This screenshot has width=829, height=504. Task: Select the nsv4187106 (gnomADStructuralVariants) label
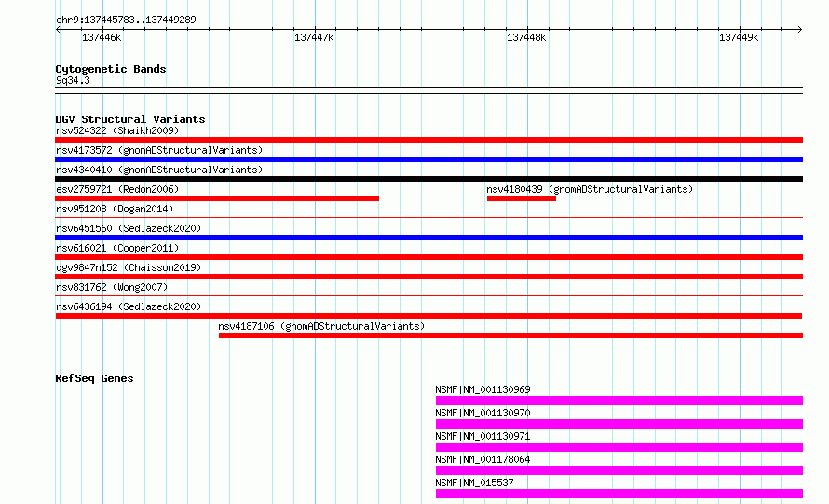[x=321, y=326]
